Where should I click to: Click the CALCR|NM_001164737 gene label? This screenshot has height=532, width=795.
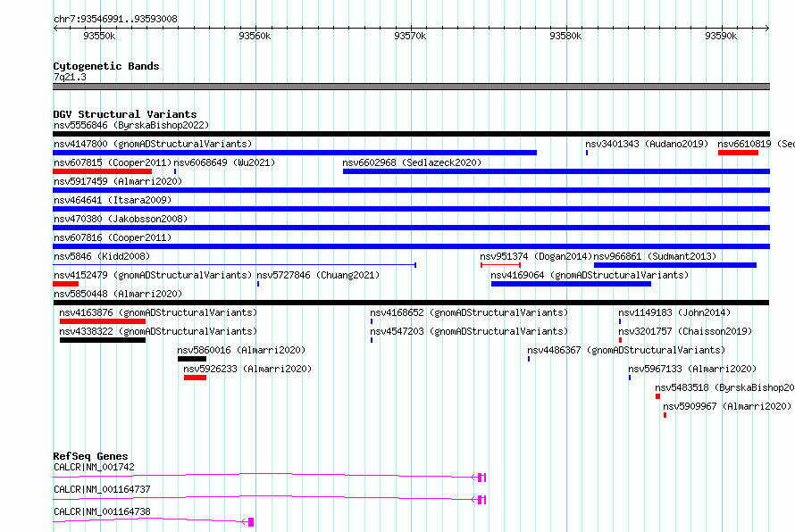[x=102, y=489]
